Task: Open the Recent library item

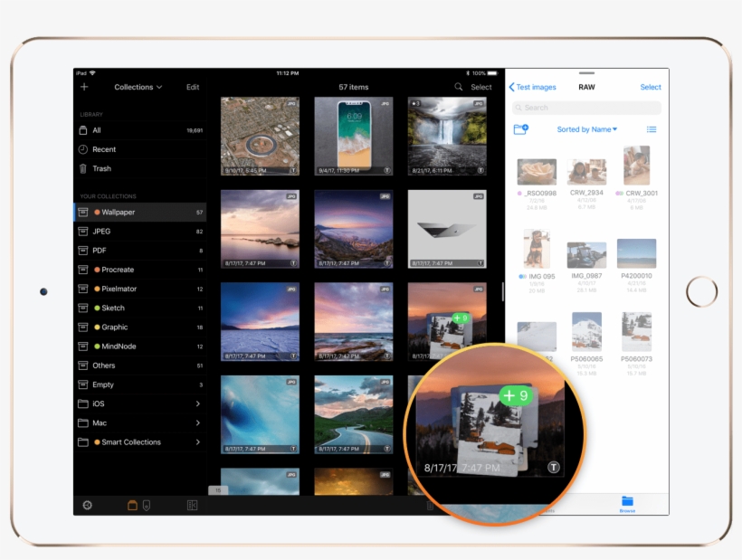Action: pos(140,149)
